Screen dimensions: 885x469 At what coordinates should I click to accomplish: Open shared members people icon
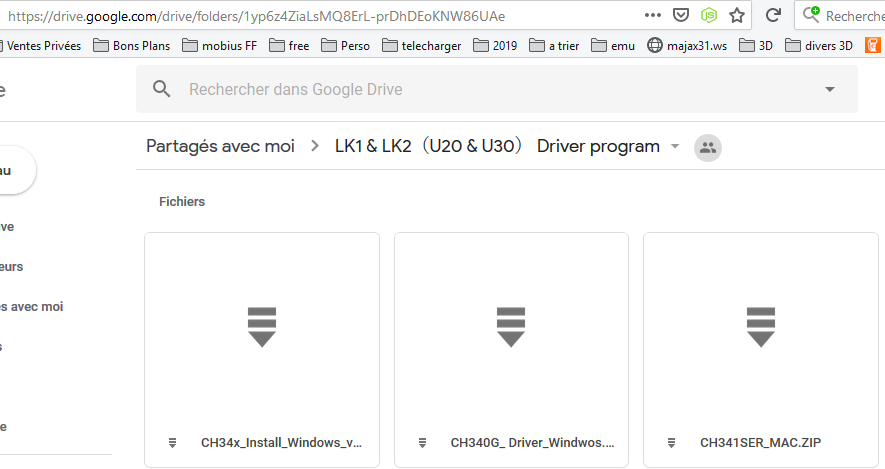click(x=708, y=148)
